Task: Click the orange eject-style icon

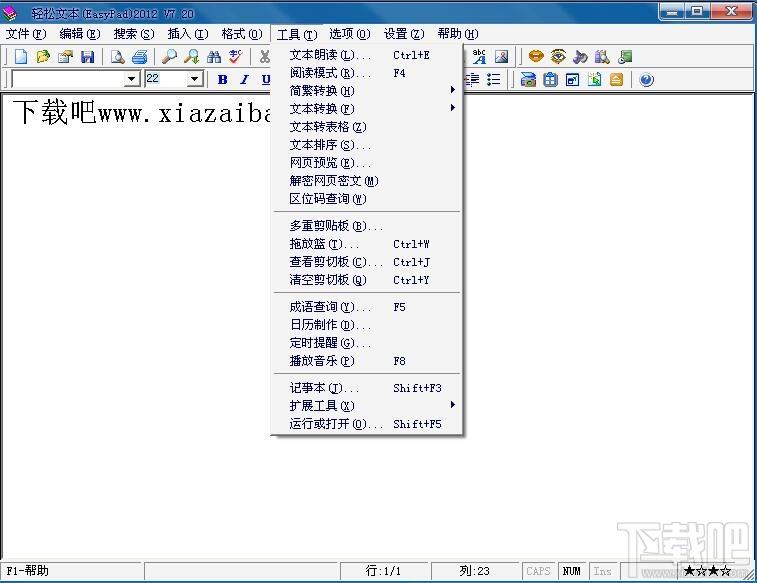Action: click(x=617, y=80)
